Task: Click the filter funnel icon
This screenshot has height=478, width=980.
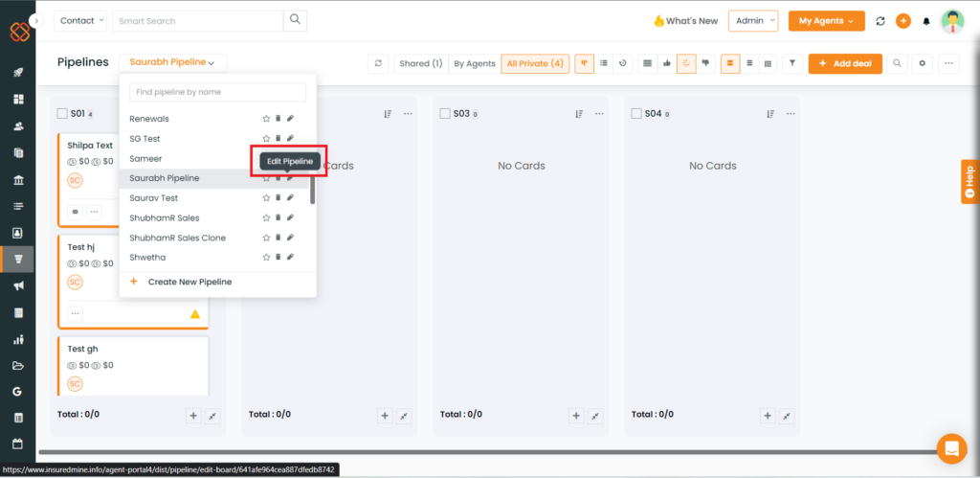Action: click(x=792, y=63)
